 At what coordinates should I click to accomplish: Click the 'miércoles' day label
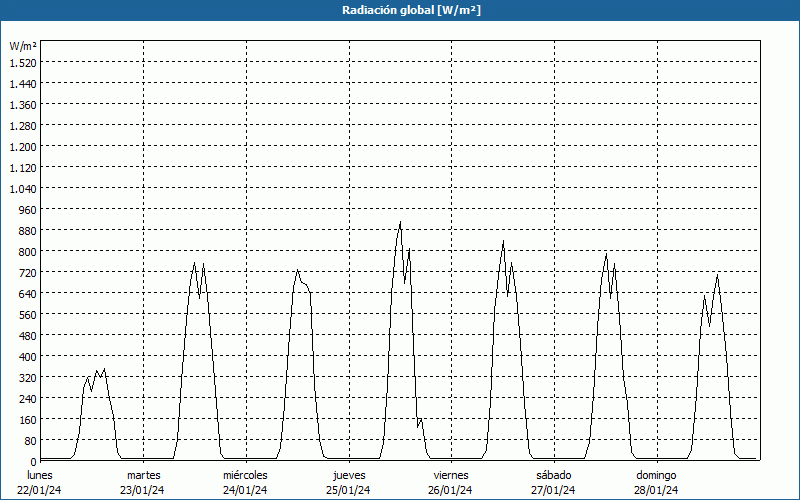click(x=245, y=475)
